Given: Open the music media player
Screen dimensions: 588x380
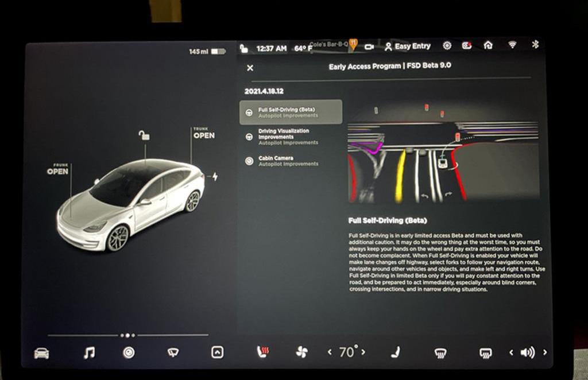Looking at the screenshot, I should (x=89, y=352).
